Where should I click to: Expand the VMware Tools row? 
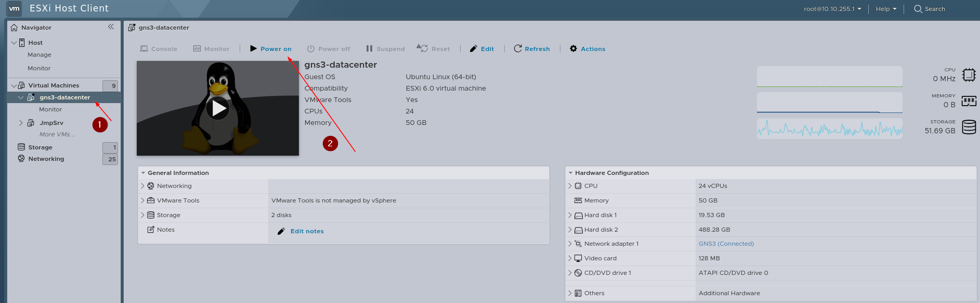[142, 200]
